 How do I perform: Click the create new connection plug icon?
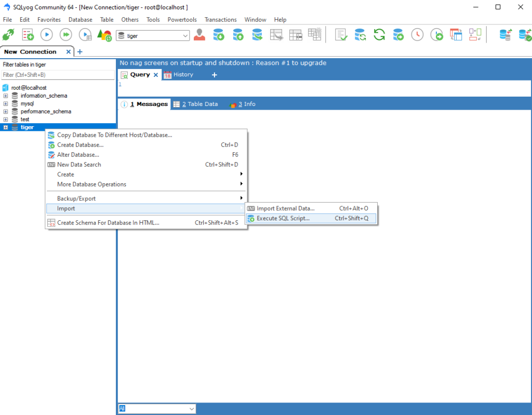(x=8, y=35)
